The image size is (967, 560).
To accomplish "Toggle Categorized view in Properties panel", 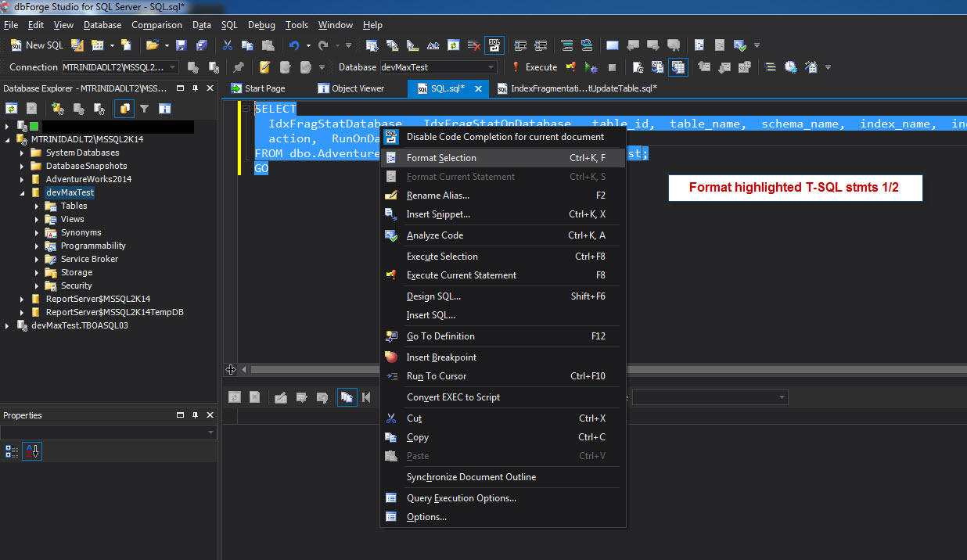I will click(12, 451).
